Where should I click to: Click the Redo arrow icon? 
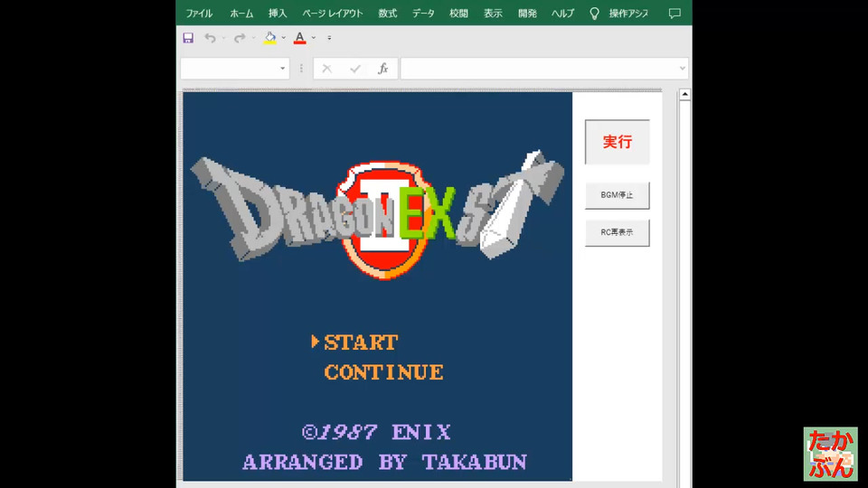coord(239,38)
